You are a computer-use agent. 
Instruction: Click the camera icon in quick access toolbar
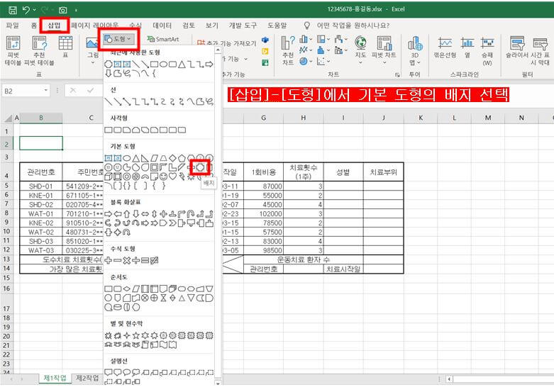click(x=63, y=10)
